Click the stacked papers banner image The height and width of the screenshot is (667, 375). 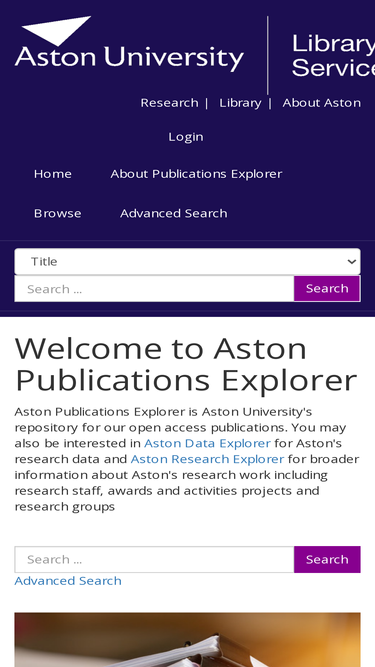(188, 640)
